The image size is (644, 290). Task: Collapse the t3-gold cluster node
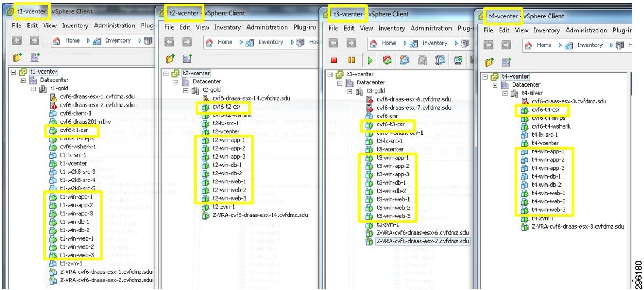[x=350, y=91]
